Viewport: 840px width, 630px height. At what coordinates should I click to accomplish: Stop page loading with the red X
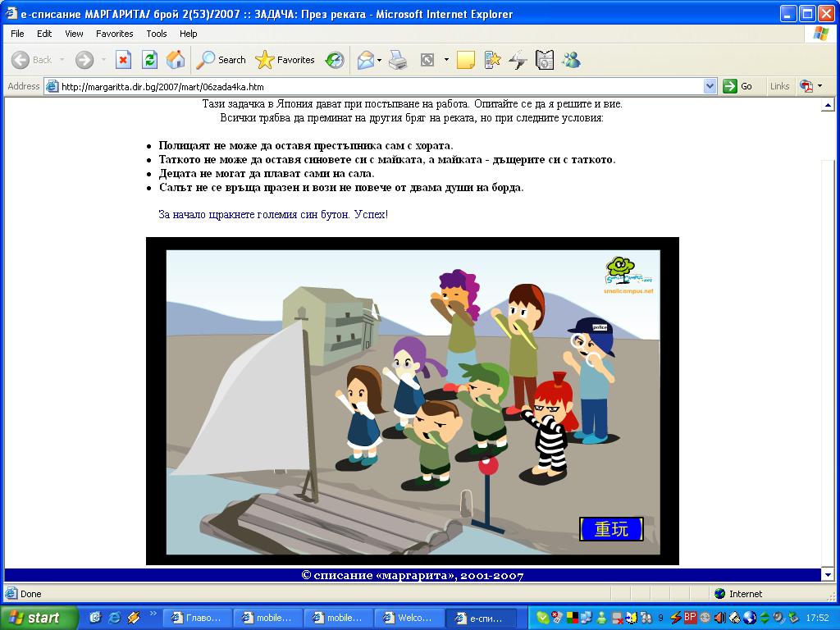123,60
